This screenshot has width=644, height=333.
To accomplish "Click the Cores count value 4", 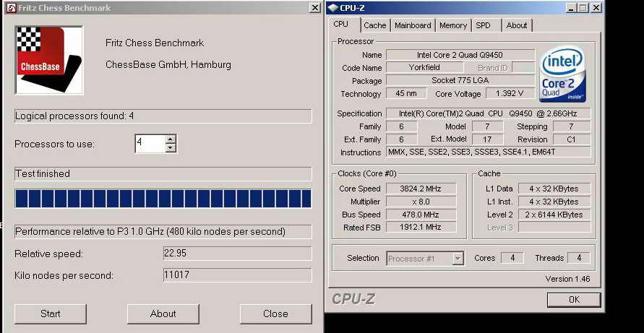I will click(512, 259).
